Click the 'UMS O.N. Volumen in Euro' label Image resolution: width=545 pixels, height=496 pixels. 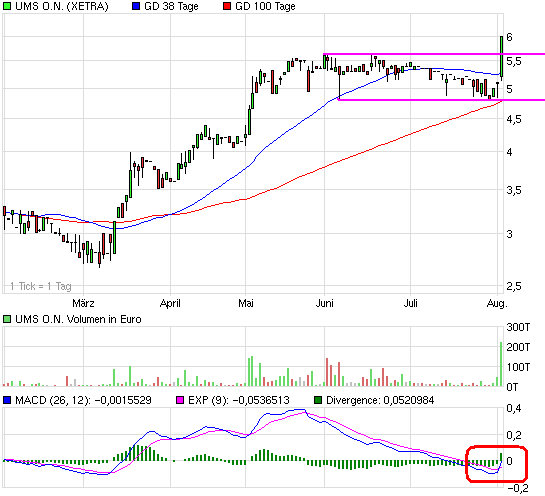pos(78,319)
